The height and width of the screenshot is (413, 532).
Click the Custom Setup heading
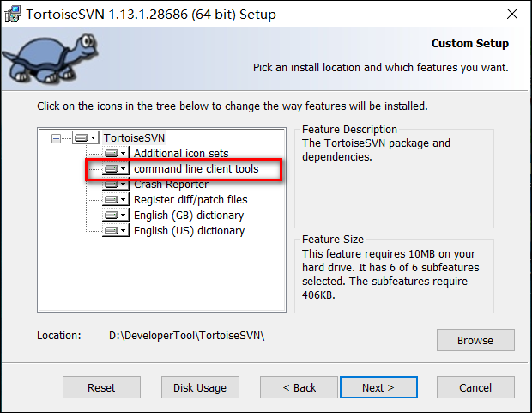pos(470,44)
